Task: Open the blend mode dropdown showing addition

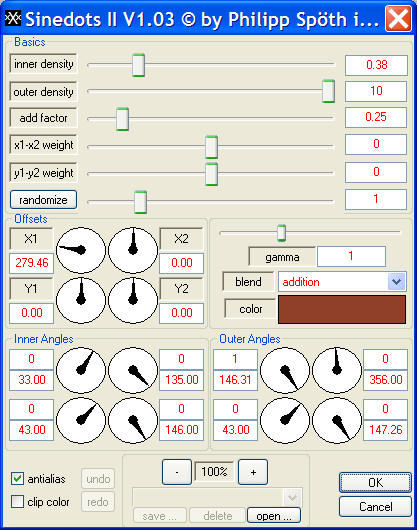Action: pyautogui.click(x=342, y=282)
